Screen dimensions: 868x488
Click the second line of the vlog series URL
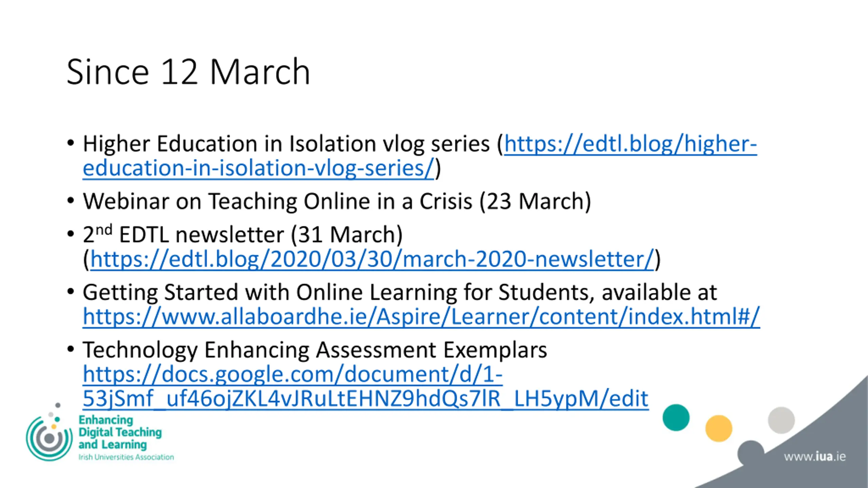(x=258, y=168)
